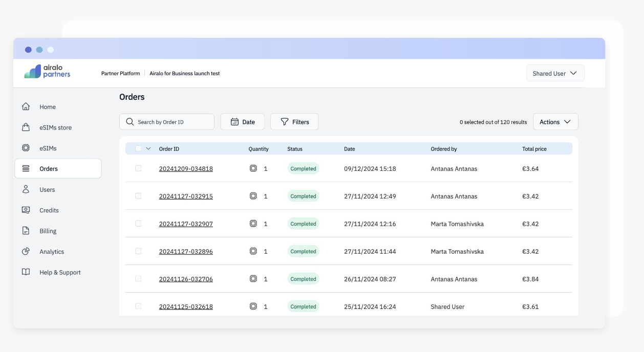Click the Ordered by column header
The width and height of the screenshot is (644, 352).
click(x=444, y=149)
